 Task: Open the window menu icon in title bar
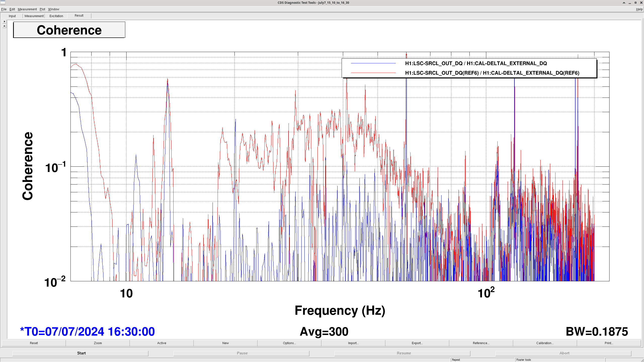(3, 3)
